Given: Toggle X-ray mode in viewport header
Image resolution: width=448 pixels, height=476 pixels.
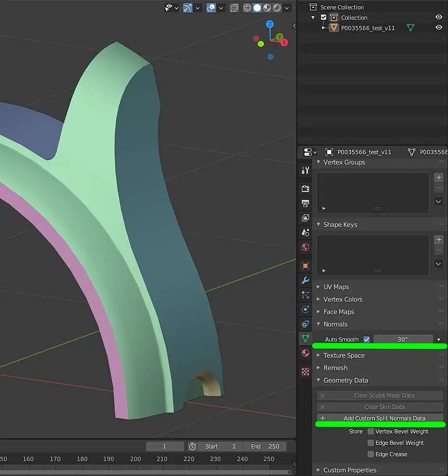Looking at the screenshot, I should [234, 8].
